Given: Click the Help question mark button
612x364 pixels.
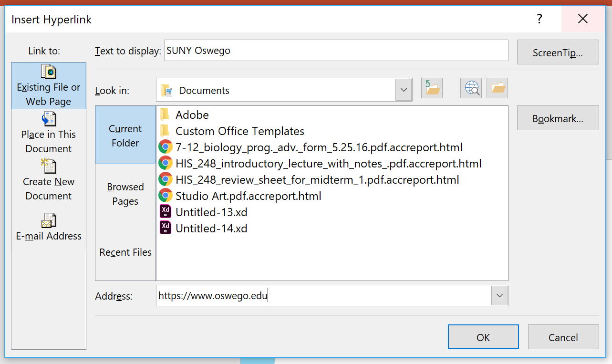Looking at the screenshot, I should click(539, 19).
